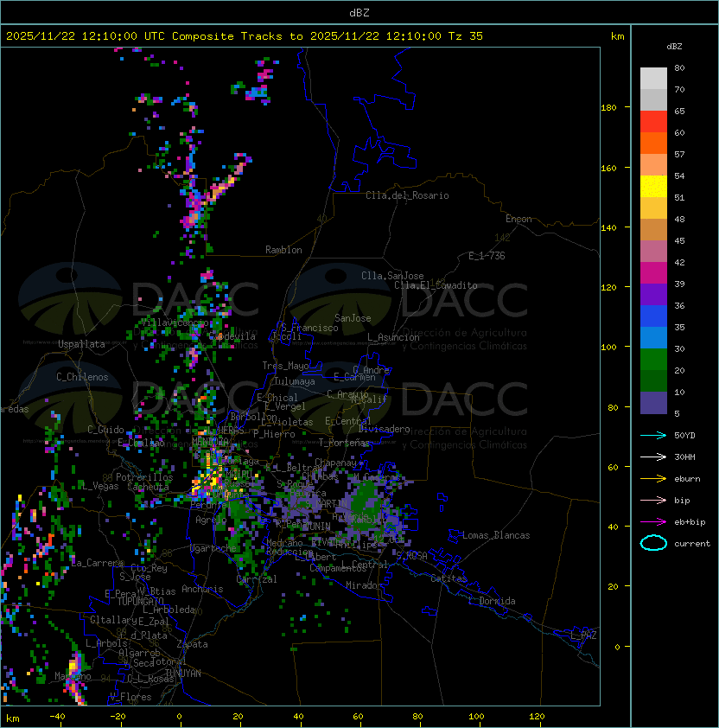Screen dimensions: 719x728
Task: Click the cyan 50YD arrow legend symbol
Action: pos(653,435)
